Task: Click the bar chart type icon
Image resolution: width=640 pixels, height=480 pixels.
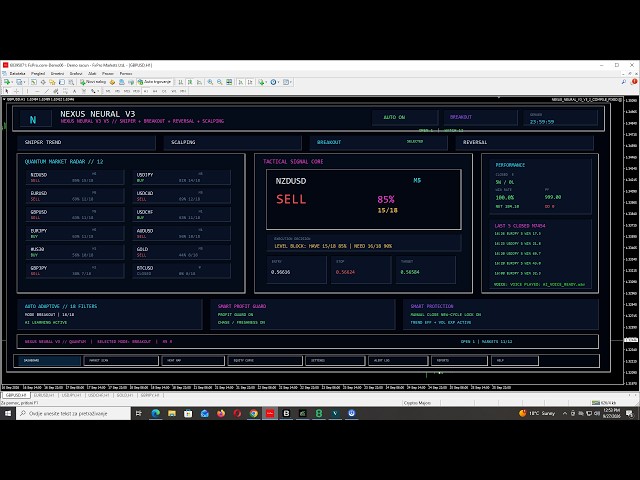Action: tap(180, 82)
